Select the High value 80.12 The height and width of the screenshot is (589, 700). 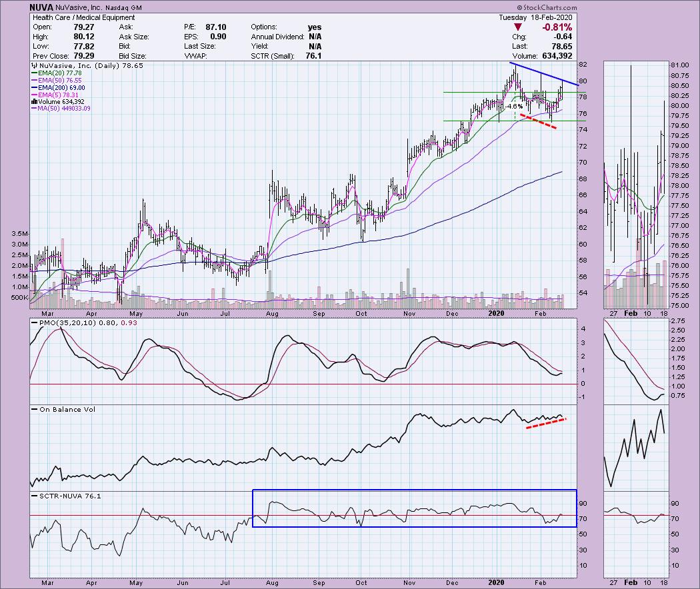click(x=84, y=37)
